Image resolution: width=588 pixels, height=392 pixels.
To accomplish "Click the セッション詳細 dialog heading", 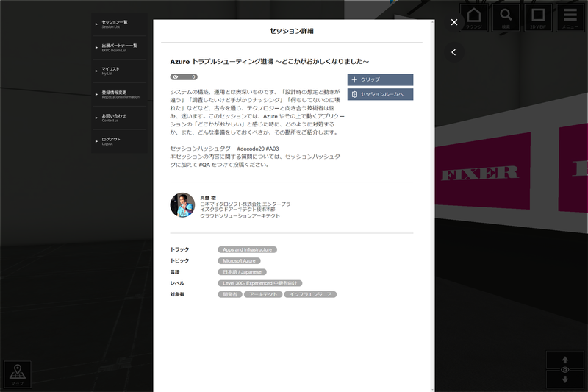I will (x=291, y=31).
